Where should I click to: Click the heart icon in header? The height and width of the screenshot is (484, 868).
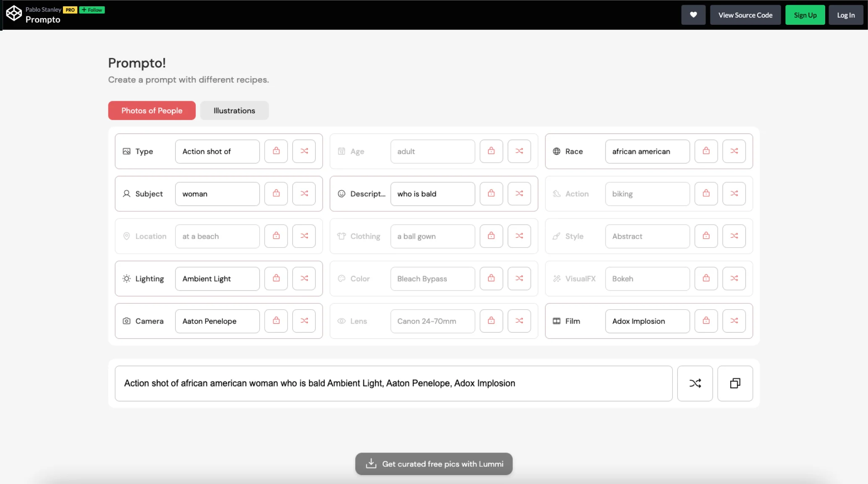[x=693, y=15]
